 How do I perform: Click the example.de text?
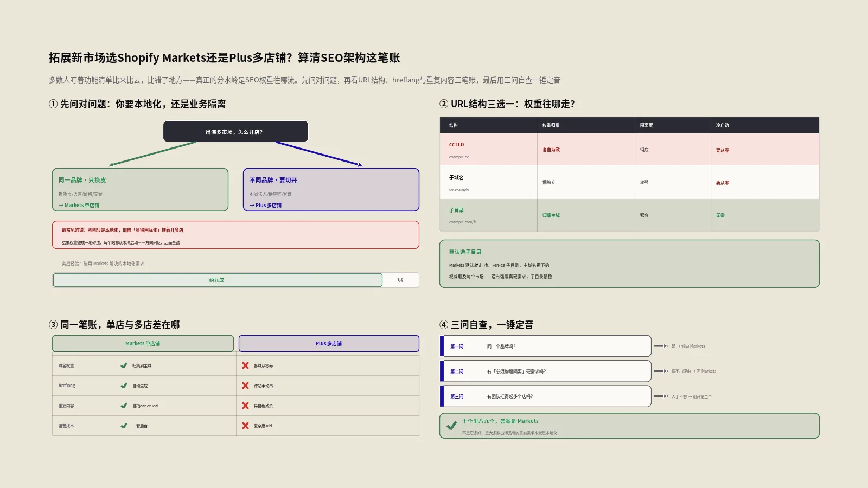[459, 157]
